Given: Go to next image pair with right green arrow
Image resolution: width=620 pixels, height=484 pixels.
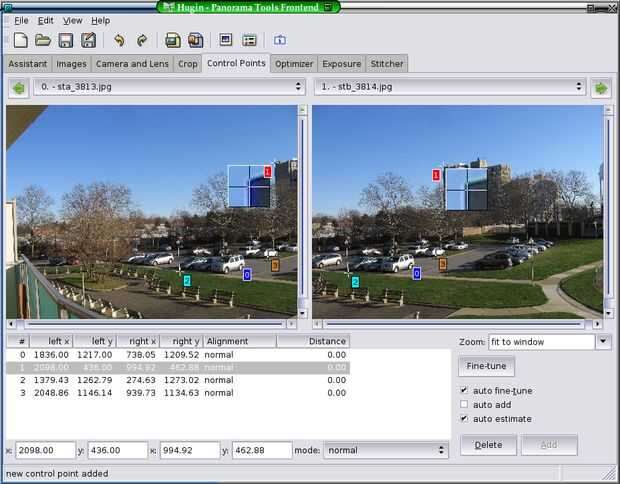Looking at the screenshot, I should [601, 88].
